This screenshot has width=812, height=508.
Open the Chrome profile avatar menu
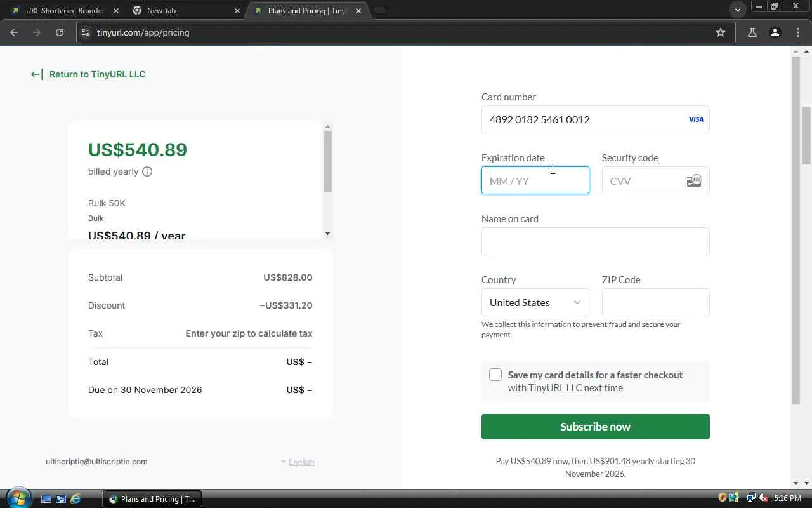point(775,32)
